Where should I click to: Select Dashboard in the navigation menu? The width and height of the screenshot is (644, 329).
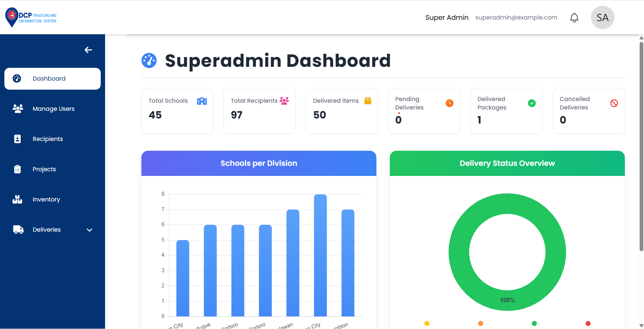(49, 78)
